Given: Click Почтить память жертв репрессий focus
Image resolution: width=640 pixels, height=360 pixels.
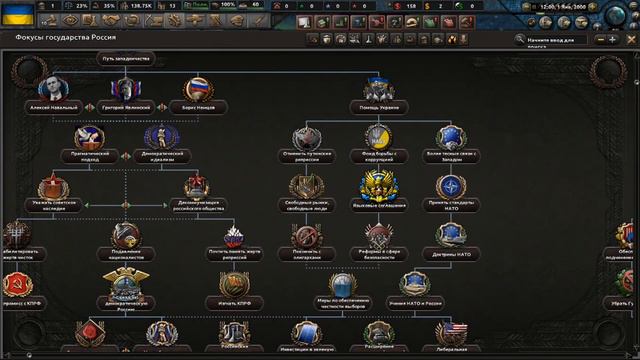Looking at the screenshot, I should tap(234, 236).
